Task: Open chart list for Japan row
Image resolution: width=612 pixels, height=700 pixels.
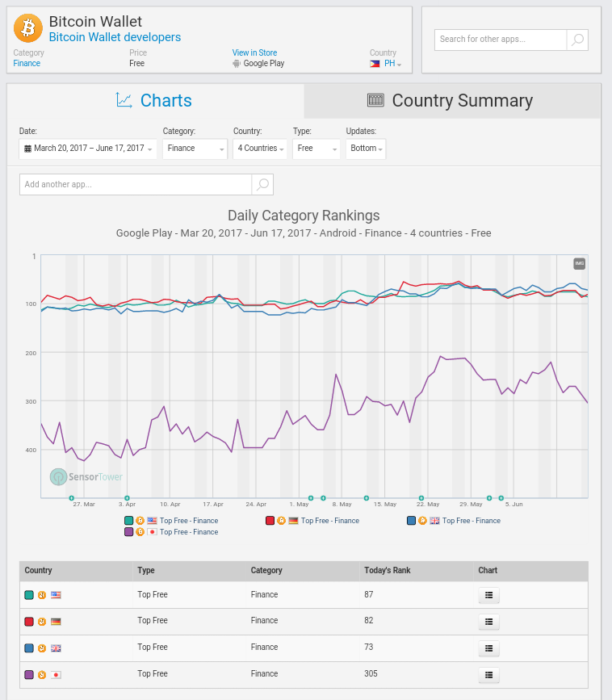Action: point(488,674)
